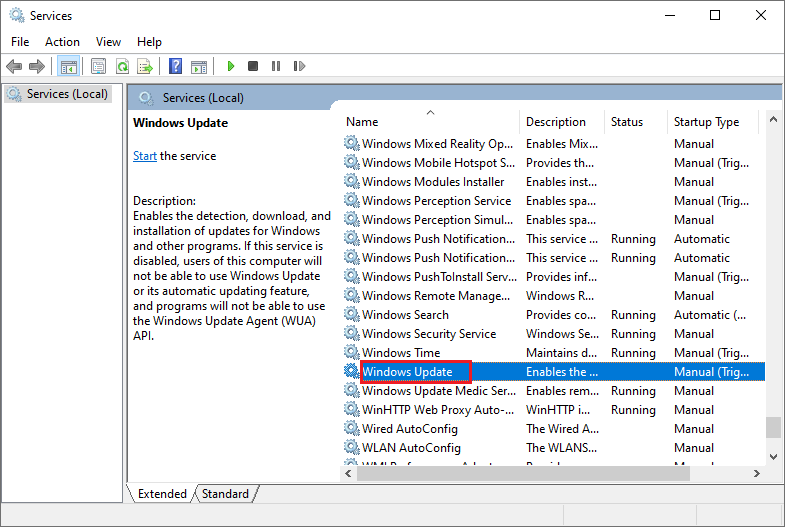Screen dimensions: 785x527
Task: Click gear icon of Windows Update row
Action: point(351,371)
